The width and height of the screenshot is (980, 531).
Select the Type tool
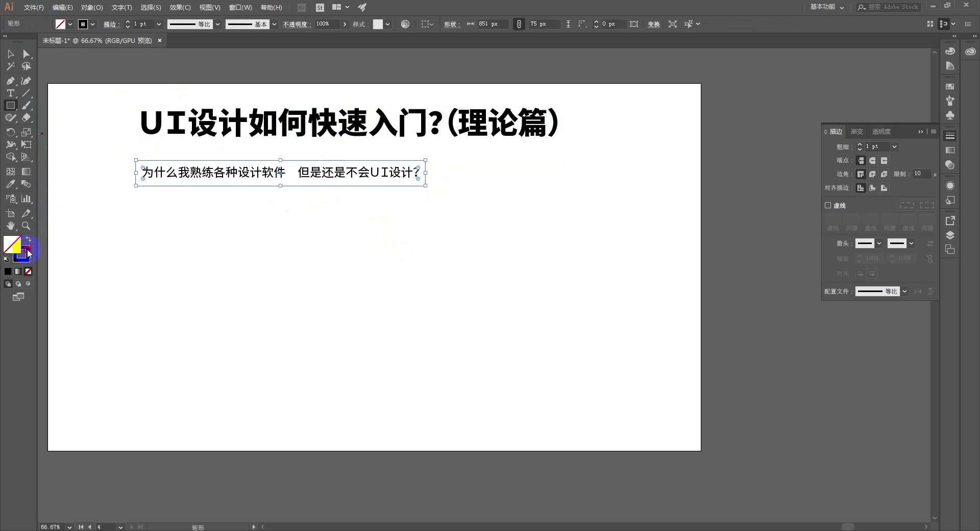(x=10, y=93)
